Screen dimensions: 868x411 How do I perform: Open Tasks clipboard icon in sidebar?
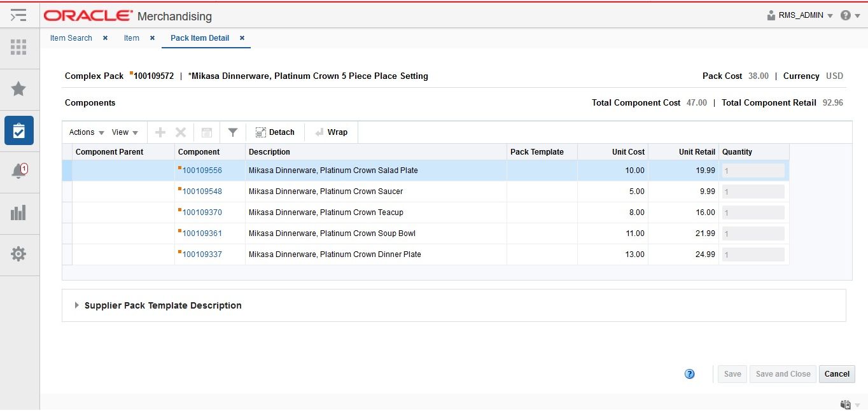[x=19, y=131]
